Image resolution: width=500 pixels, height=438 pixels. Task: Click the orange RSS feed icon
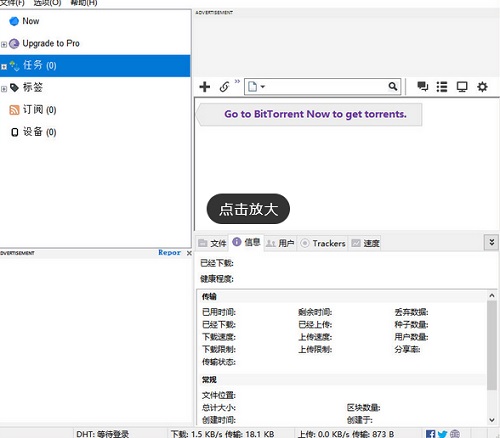pos(14,110)
